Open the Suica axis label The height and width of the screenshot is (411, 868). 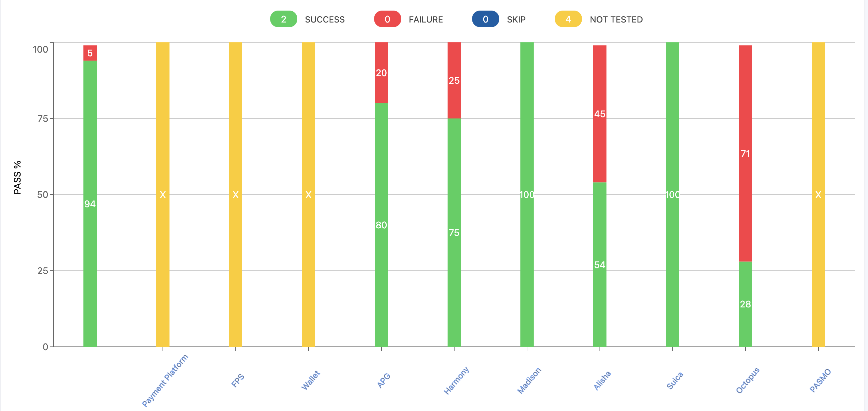coord(675,380)
